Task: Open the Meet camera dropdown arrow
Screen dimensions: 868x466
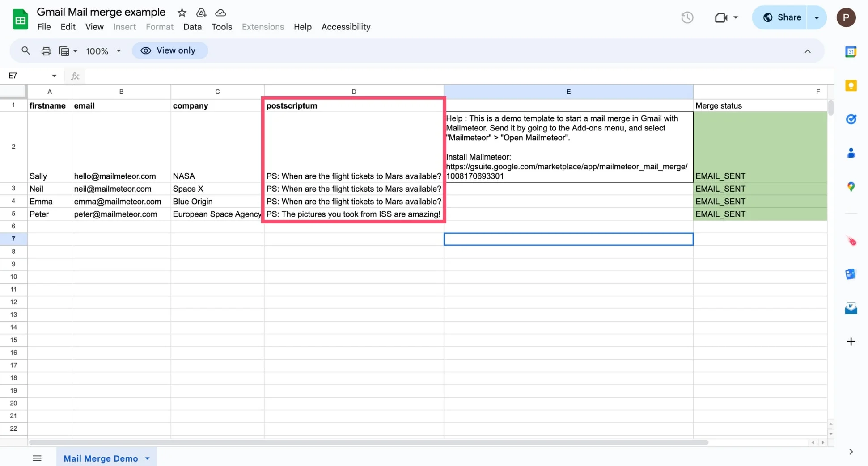Action: [x=736, y=17]
